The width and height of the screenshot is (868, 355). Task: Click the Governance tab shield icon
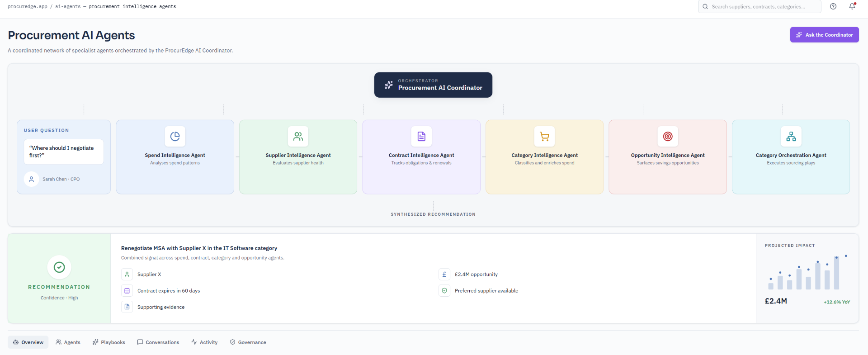232,342
